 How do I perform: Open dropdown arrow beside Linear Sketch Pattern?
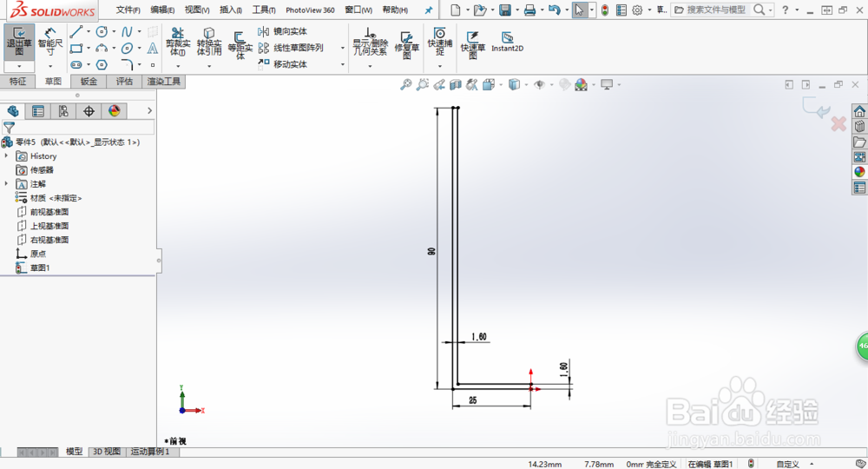[x=343, y=48]
